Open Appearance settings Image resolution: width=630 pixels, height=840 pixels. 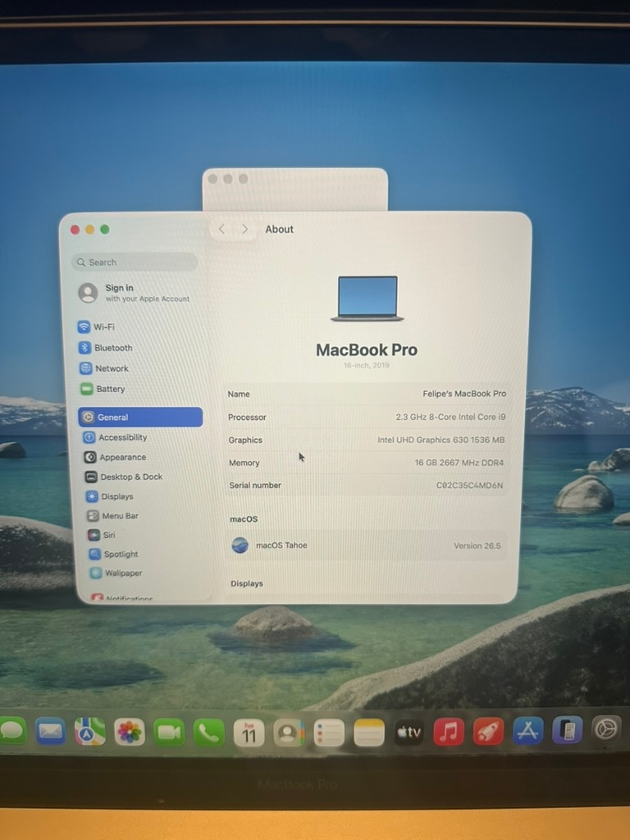[115, 457]
